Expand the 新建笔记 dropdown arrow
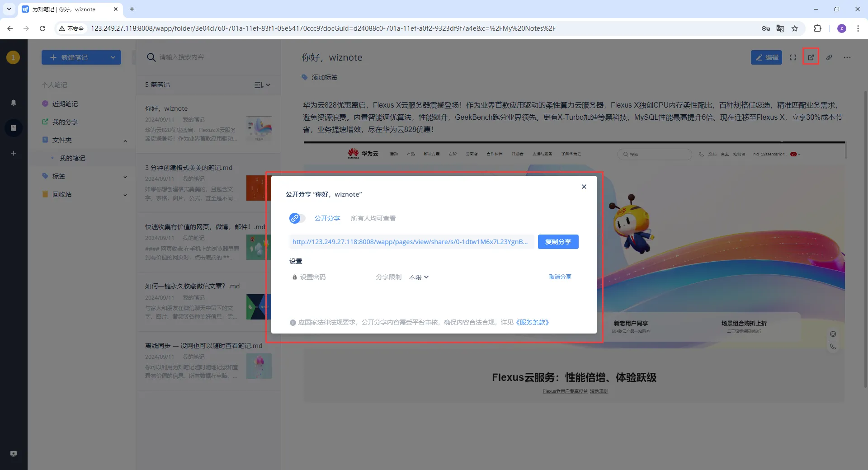 coord(113,57)
